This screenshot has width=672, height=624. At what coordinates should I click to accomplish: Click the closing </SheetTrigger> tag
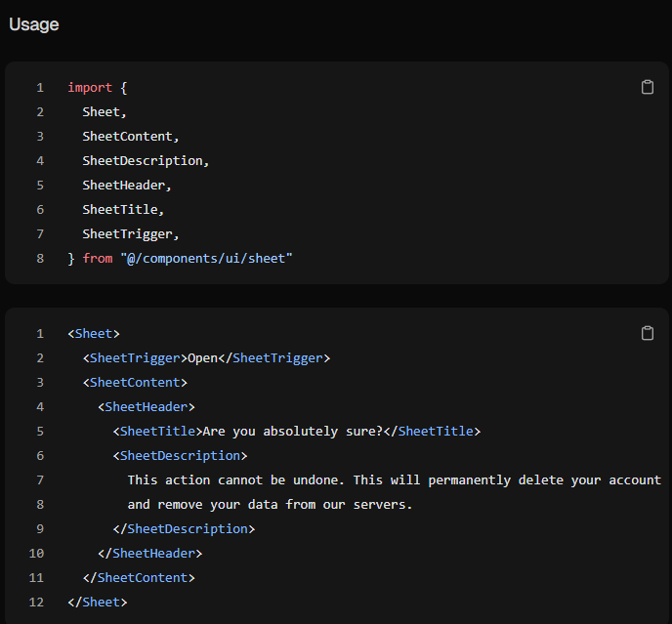click(x=274, y=357)
